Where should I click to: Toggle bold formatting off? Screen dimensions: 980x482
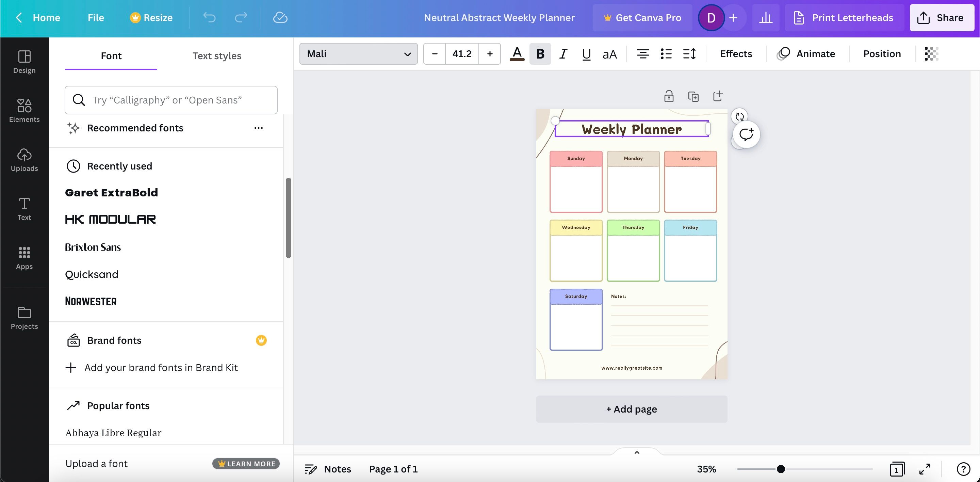click(540, 54)
